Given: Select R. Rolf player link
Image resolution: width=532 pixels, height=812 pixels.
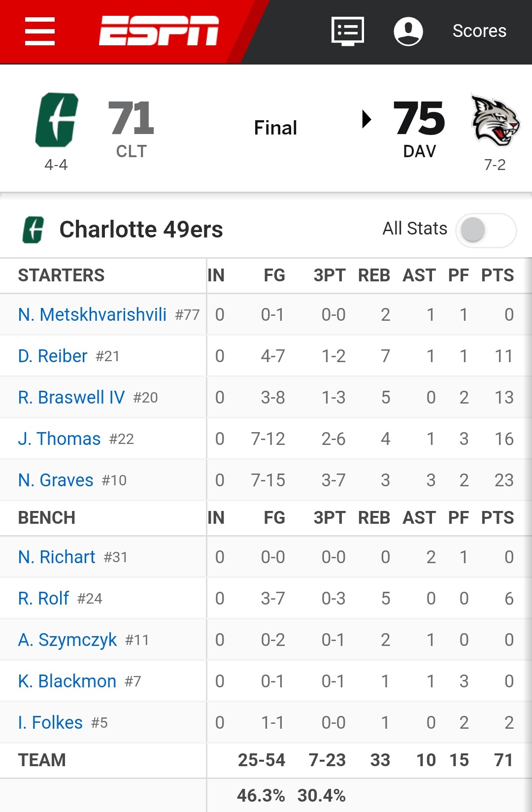Looking at the screenshot, I should (43, 598).
